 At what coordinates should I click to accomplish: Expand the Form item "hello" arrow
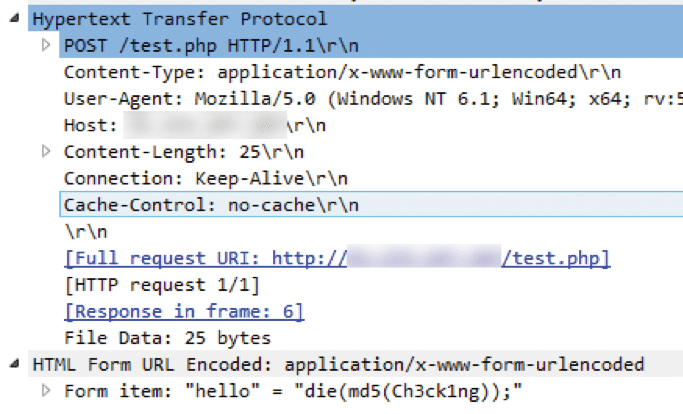(x=45, y=390)
